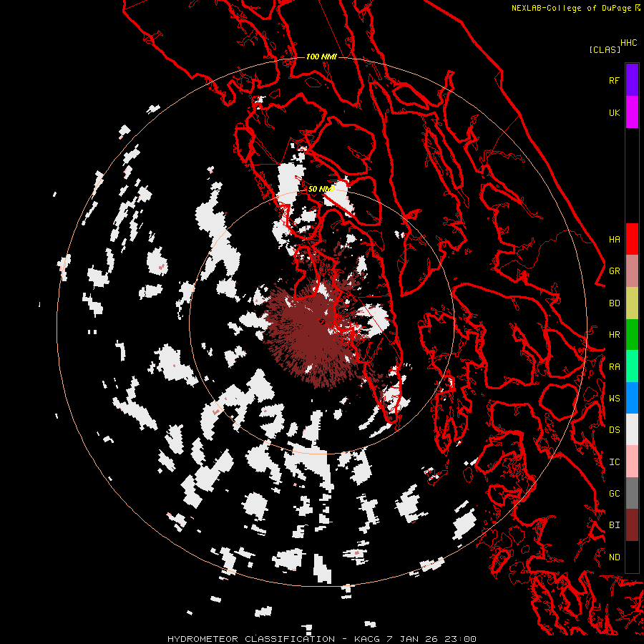Select the IC pink legend swatch

pyautogui.click(x=632, y=462)
